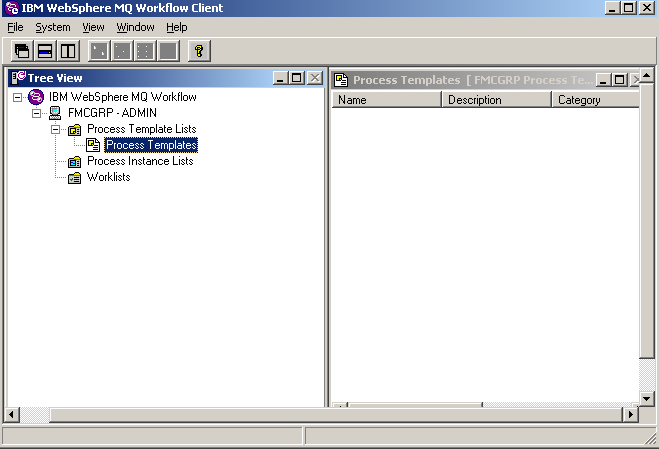Close the Tree View window

(315, 78)
